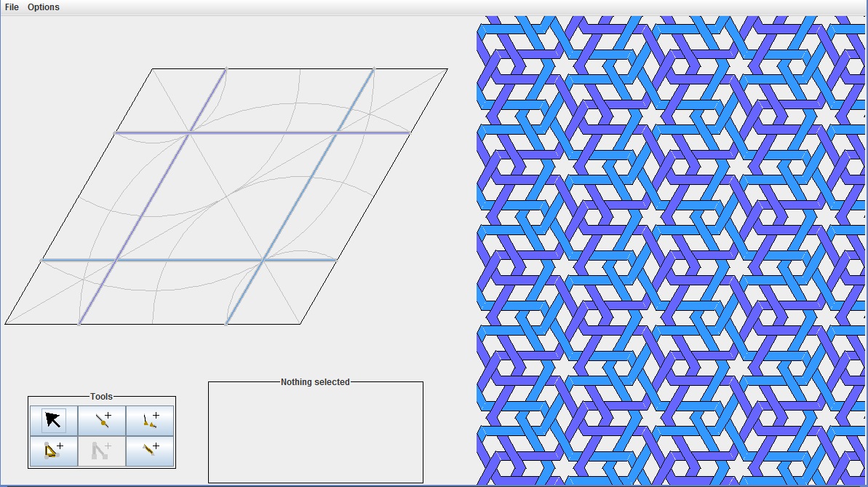Image resolution: width=868 pixels, height=487 pixels.
Task: Click the tiled pattern preview image
Action: (671, 250)
